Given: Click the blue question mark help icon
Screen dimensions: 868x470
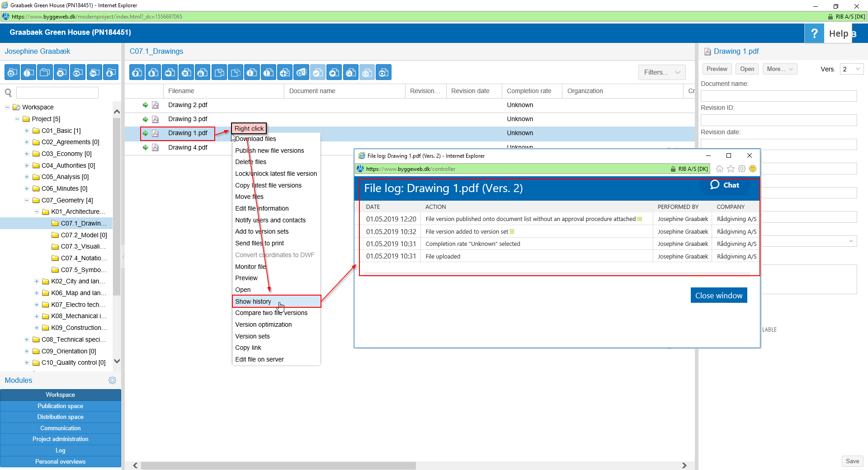Looking at the screenshot, I should 814,33.
